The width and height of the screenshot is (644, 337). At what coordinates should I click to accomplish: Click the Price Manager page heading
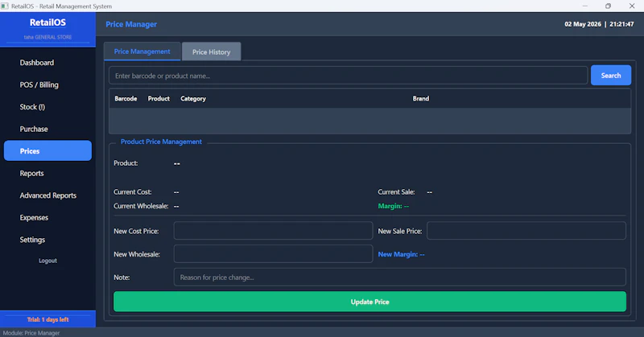(x=131, y=24)
